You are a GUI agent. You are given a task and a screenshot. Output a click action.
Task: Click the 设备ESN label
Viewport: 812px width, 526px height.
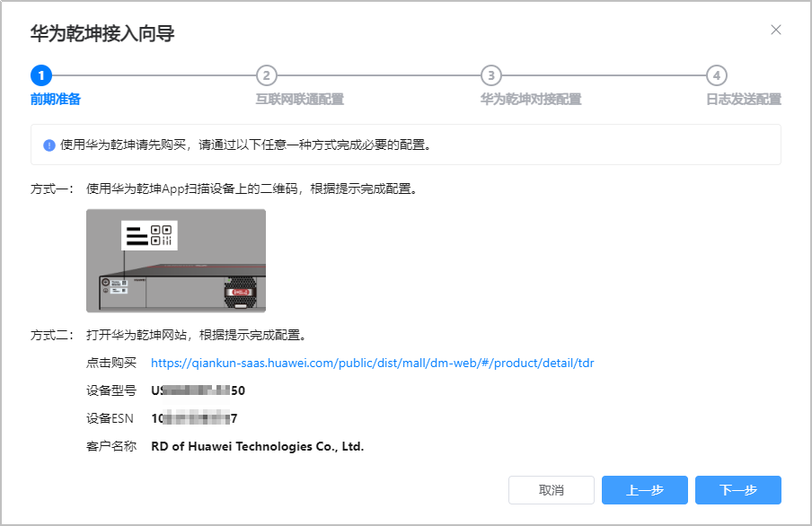[110, 418]
